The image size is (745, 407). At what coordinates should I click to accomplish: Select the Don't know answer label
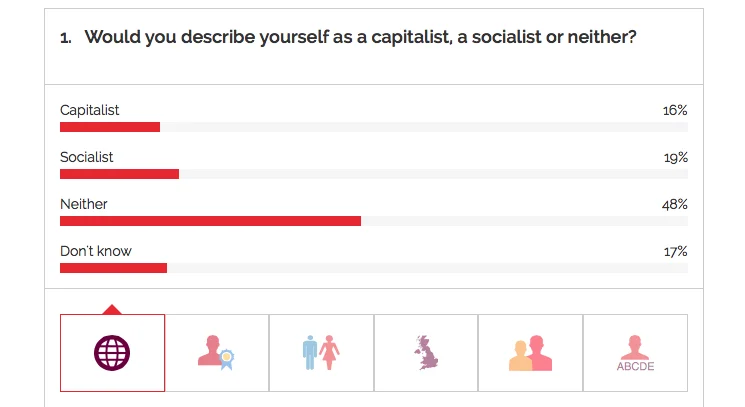pos(96,251)
